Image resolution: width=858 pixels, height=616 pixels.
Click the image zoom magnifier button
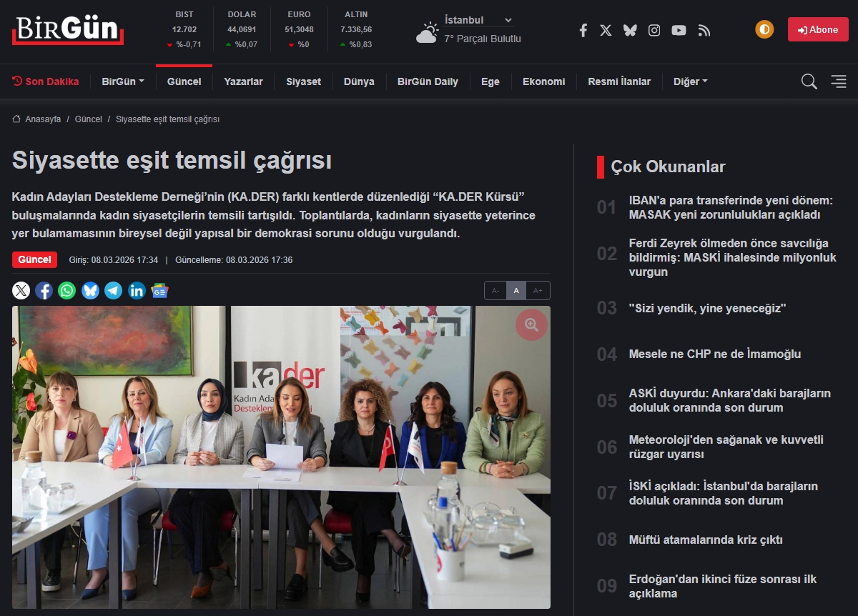[x=531, y=325]
